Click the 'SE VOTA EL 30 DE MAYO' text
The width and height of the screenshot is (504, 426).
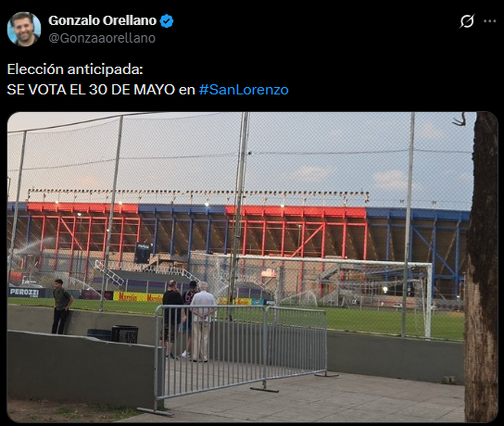tap(91, 90)
